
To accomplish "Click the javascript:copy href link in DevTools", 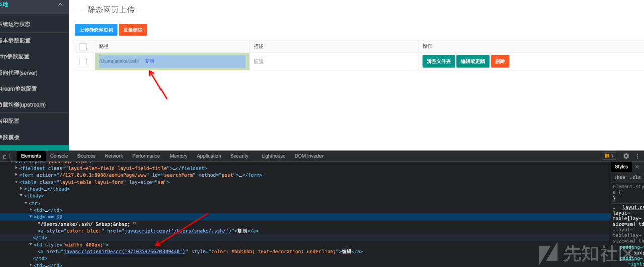I will tap(178, 231).
